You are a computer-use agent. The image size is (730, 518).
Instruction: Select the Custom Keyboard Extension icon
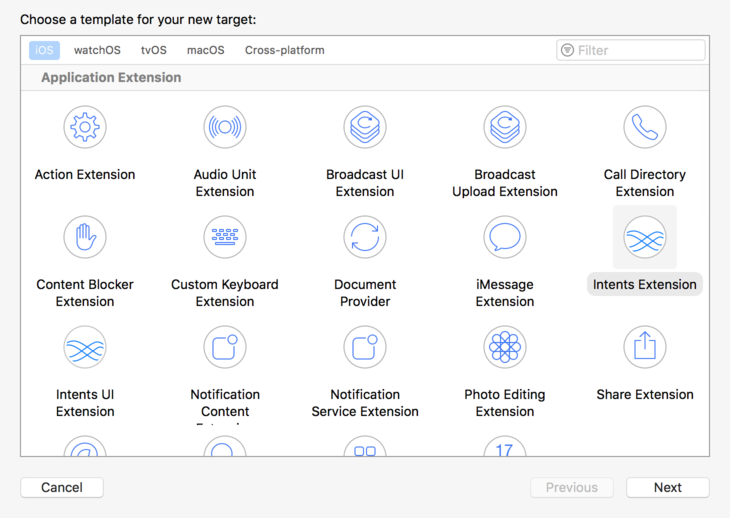[x=225, y=238]
